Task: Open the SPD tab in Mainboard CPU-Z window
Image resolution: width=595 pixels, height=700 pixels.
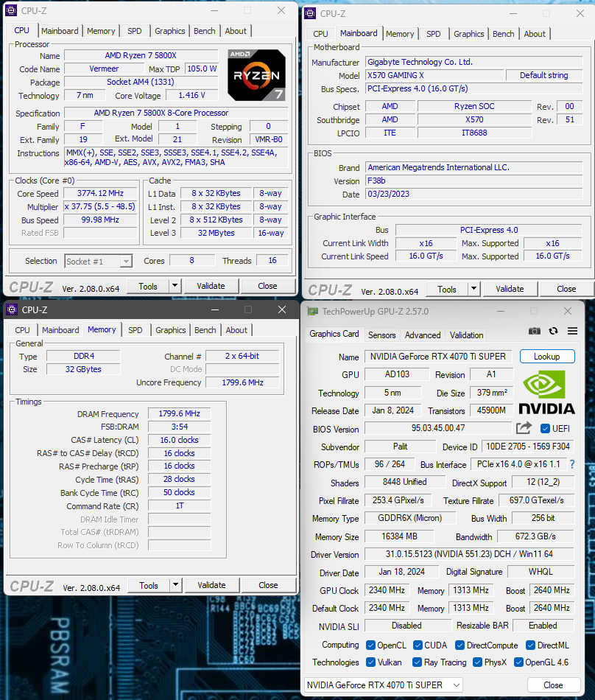Action: point(433,34)
